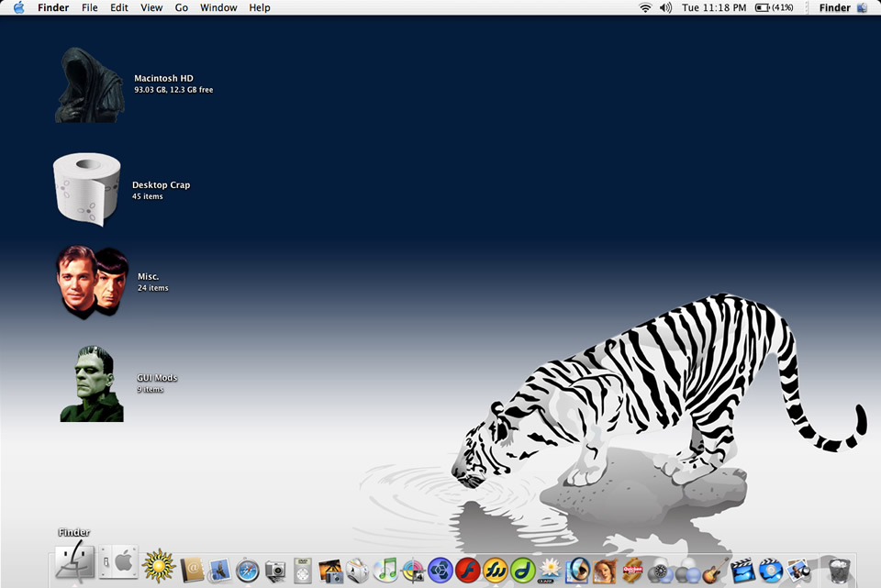Launch Safari from the dock
881x588 pixels.
(x=247, y=571)
